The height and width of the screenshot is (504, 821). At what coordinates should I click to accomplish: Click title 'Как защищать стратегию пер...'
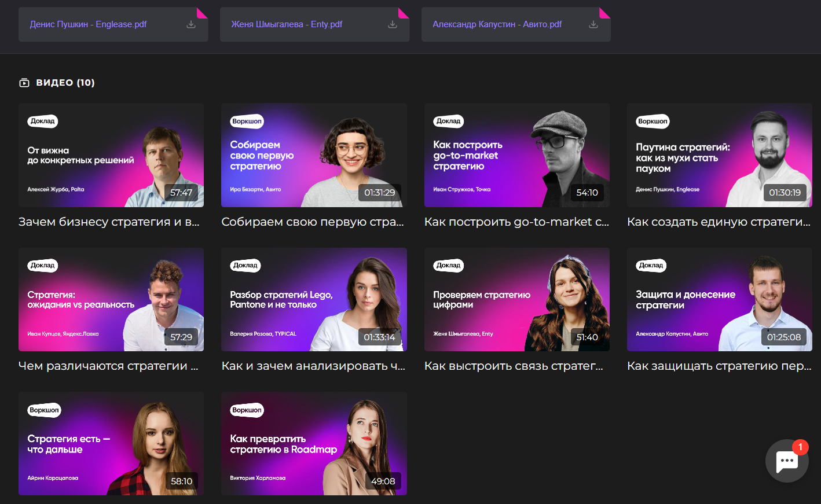point(719,366)
